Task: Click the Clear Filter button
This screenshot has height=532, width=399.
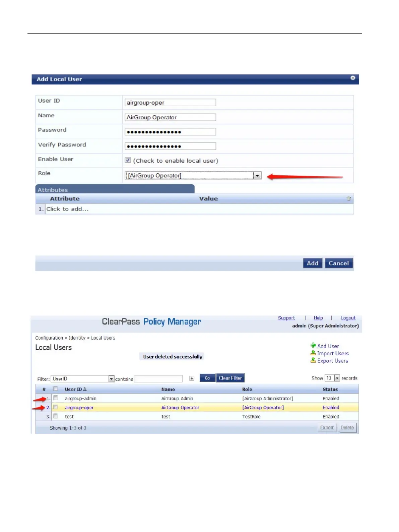Action: click(230, 378)
